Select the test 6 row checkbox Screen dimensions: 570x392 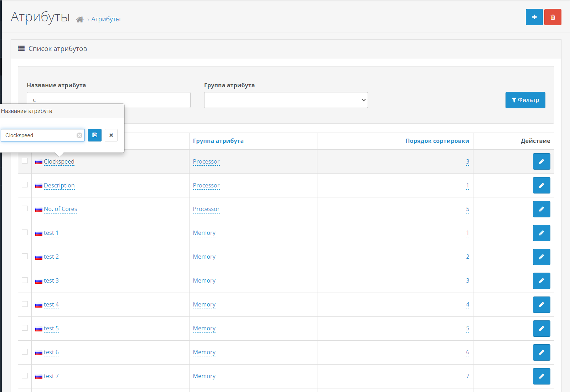pyautogui.click(x=25, y=352)
